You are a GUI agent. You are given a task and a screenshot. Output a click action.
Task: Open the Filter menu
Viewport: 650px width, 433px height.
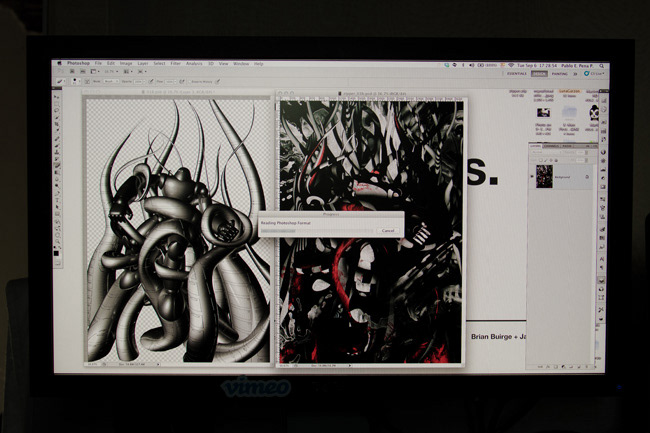(176, 63)
